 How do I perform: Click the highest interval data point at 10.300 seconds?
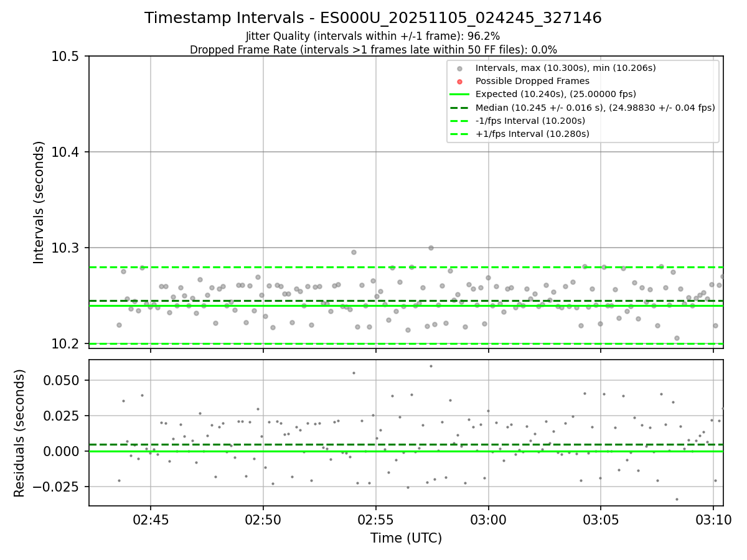tap(431, 248)
